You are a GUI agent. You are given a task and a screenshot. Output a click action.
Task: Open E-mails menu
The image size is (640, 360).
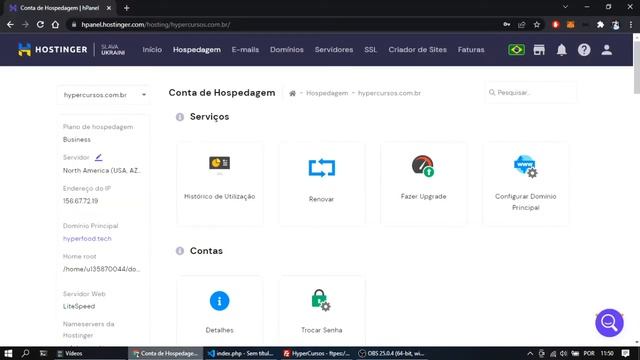pos(245,49)
